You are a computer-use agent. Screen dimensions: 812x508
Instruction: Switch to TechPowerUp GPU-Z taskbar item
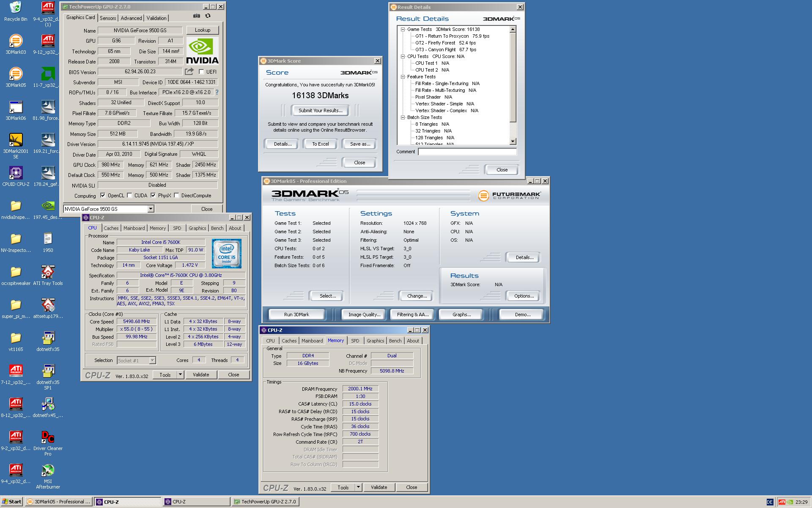coord(266,502)
